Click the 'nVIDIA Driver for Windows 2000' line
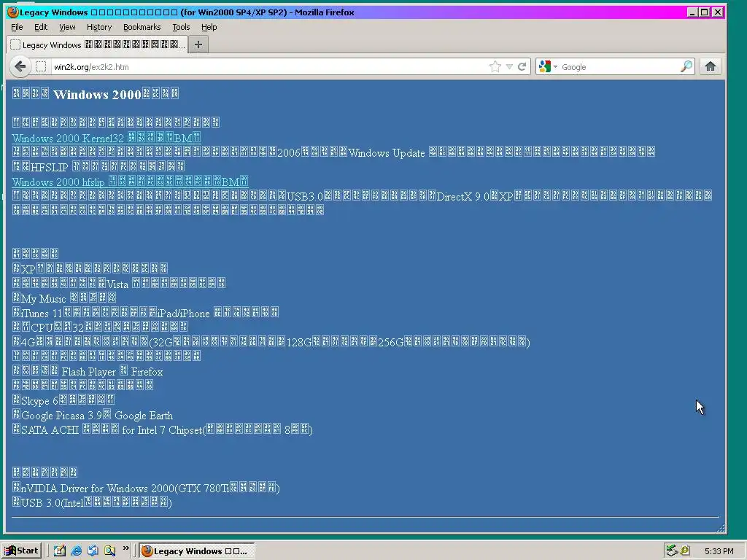This screenshot has width=747, height=560. [x=146, y=488]
